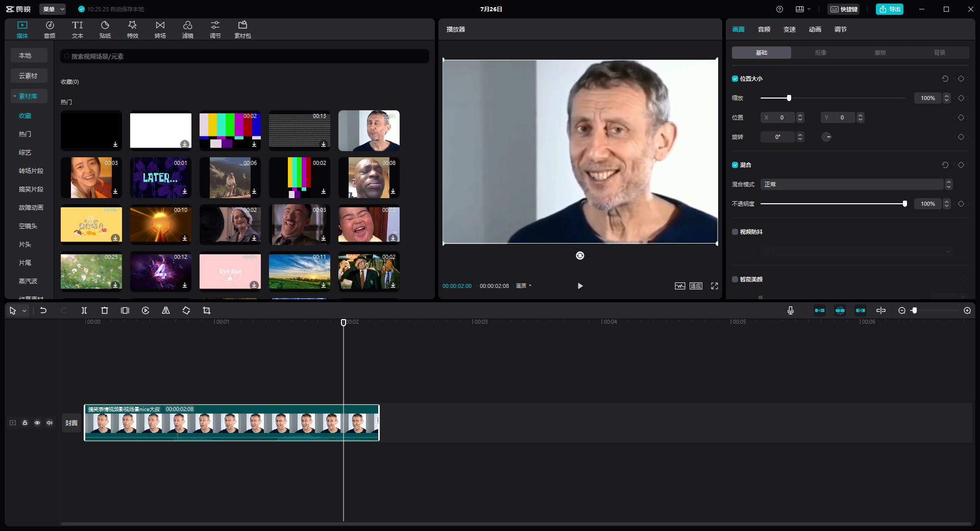Open the 转场 (Transitions) panel
Viewport: 980px width, 531px height.
click(x=160, y=29)
